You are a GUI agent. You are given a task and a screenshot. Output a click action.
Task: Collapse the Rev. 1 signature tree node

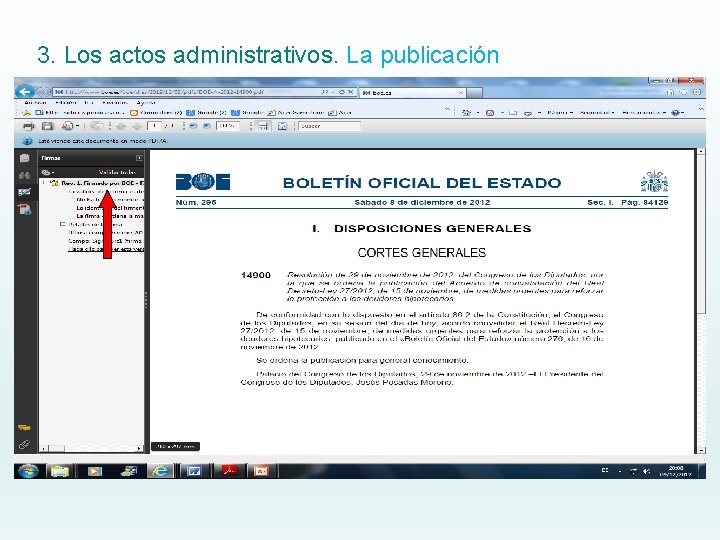click(45, 183)
